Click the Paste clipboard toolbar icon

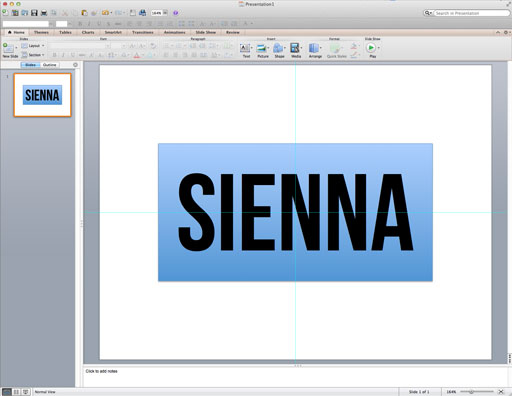point(84,13)
